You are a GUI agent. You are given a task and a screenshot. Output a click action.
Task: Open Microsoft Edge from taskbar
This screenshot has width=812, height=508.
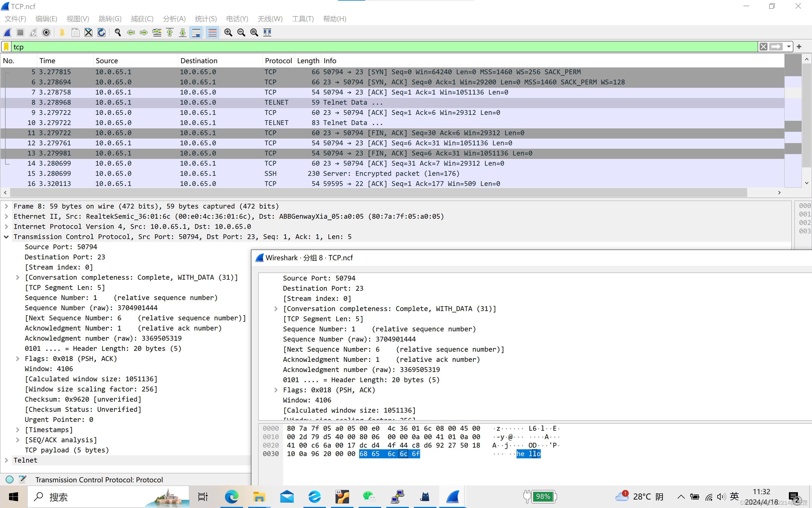coord(231,497)
